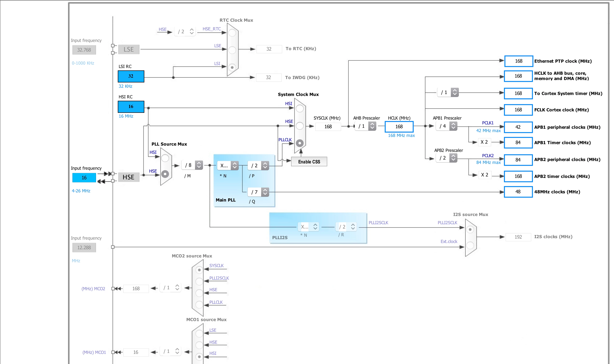Screen dimensions: 614x364
Task: Open the APB2 Prescaler /2 dropdown
Action: click(x=446, y=158)
